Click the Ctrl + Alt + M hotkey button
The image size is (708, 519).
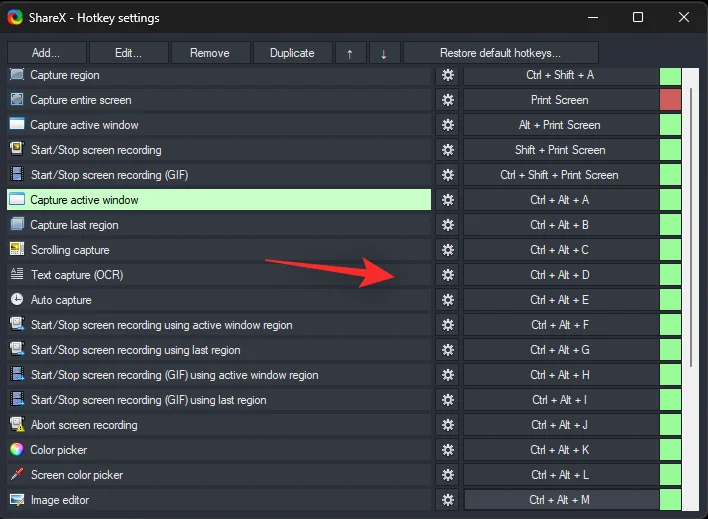[x=560, y=500]
